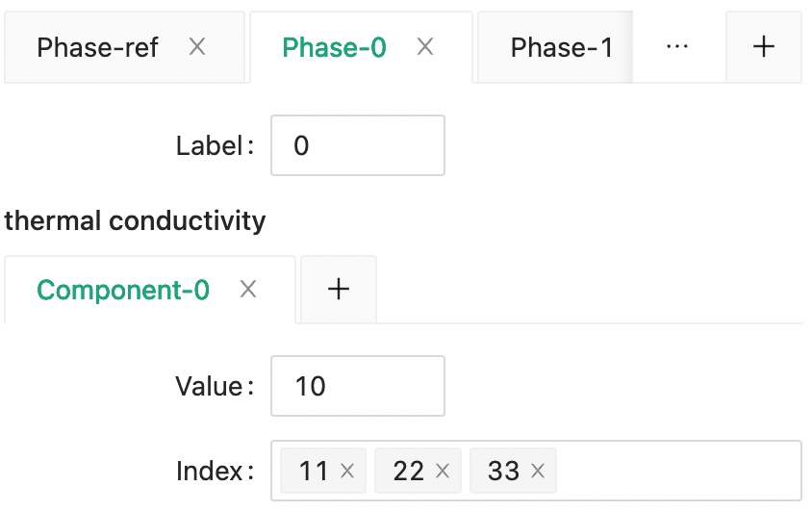Screen dimensions: 812x512
Task: Remove index tag 11
Action: coord(348,472)
